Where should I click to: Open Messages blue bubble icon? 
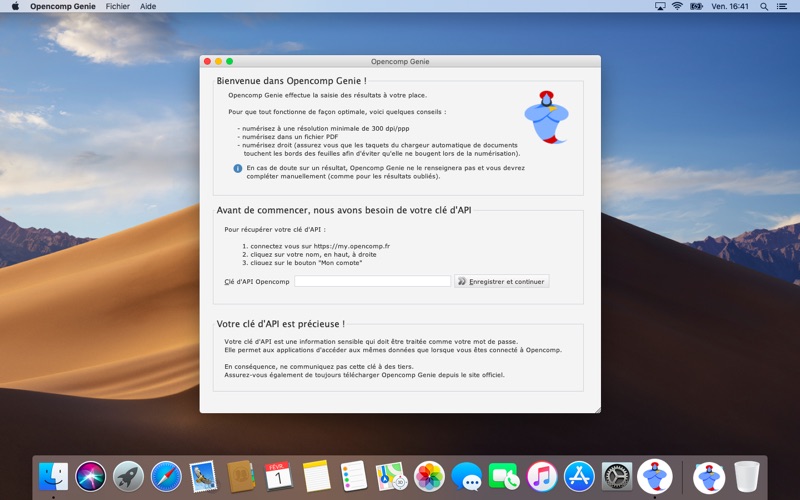tap(466, 477)
